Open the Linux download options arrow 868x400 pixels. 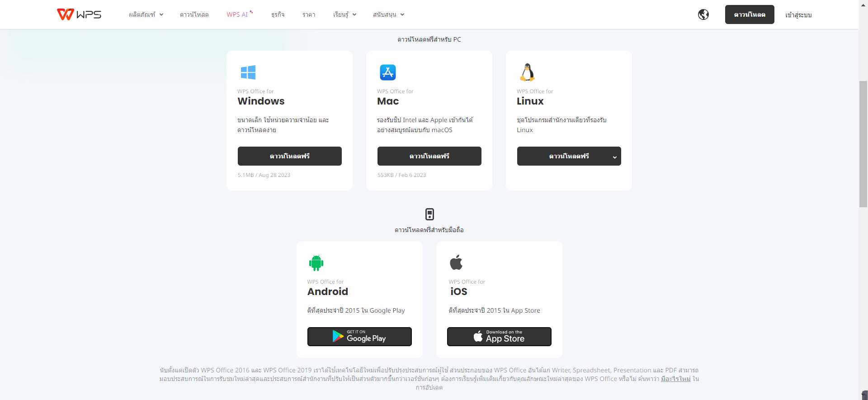click(x=614, y=157)
